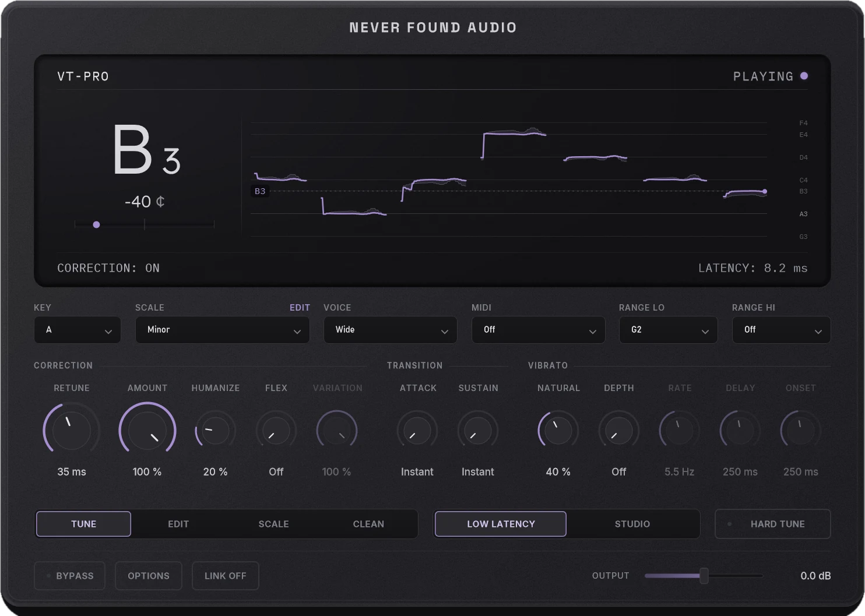Click the Retune knob
Viewport: 865px width, 616px height.
pos(71,430)
